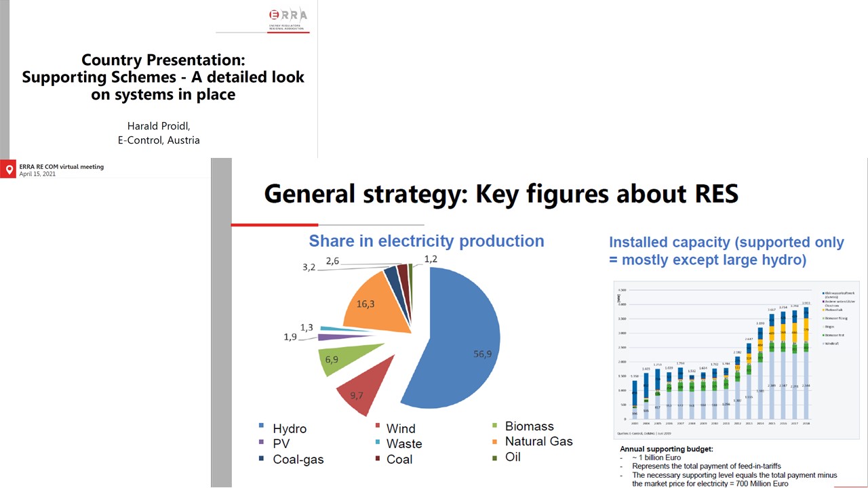Click the Hydro legend label
This screenshot has width=868, height=488.
point(290,429)
